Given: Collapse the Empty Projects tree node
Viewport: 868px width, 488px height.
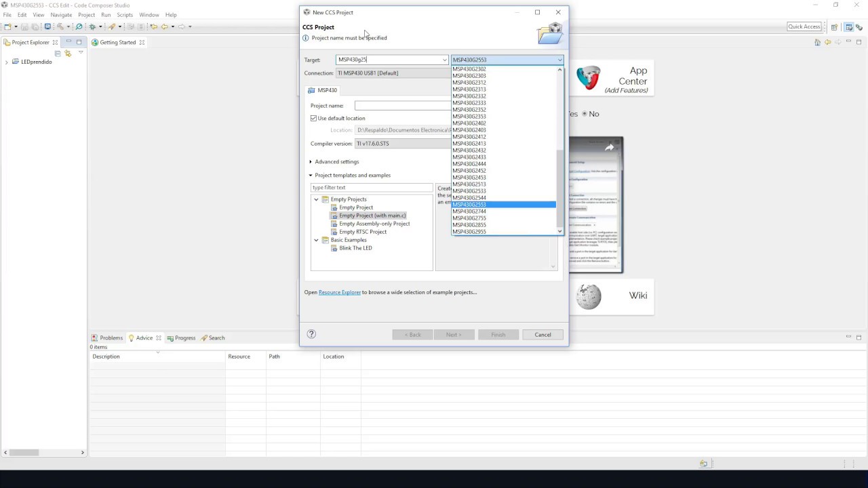Looking at the screenshot, I should tap(316, 199).
